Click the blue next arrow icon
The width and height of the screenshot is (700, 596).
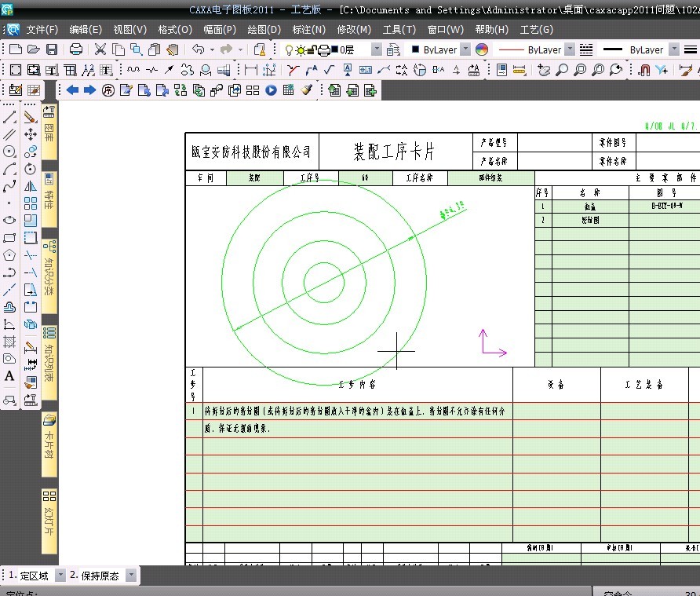[89, 90]
